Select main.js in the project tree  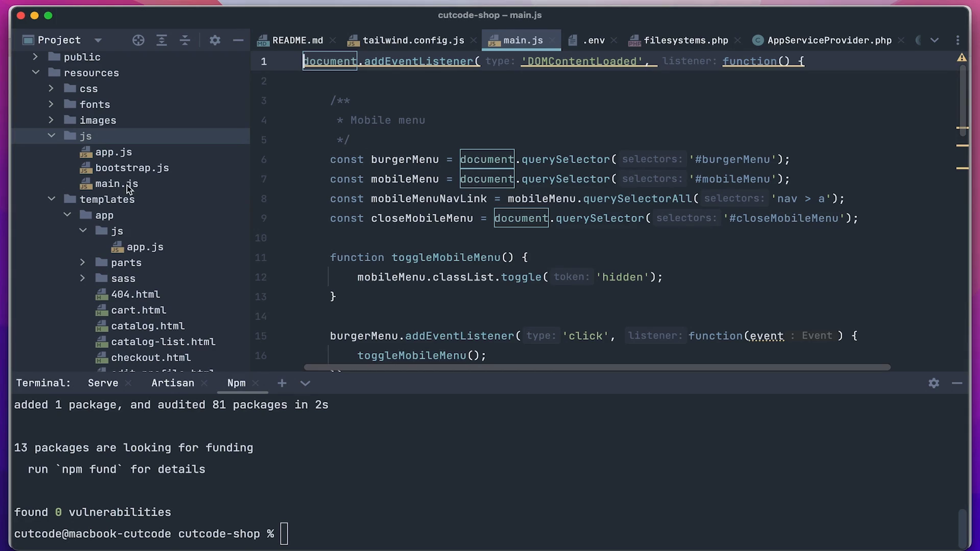tap(117, 184)
